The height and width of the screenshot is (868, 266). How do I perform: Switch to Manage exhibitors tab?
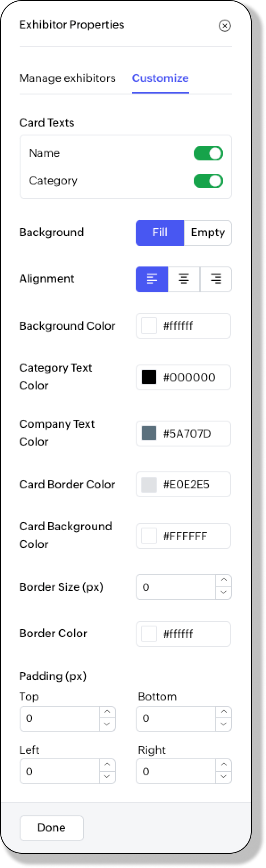coord(67,78)
